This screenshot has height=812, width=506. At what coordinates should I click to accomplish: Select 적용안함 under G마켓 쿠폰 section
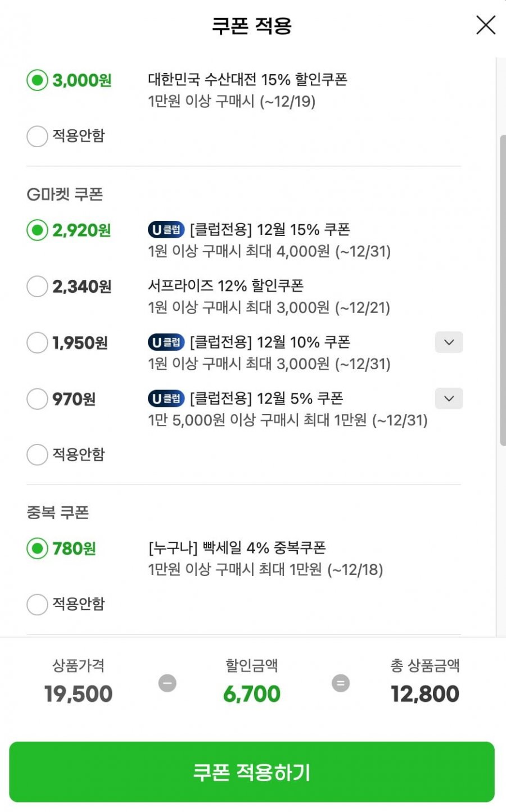click(37, 455)
